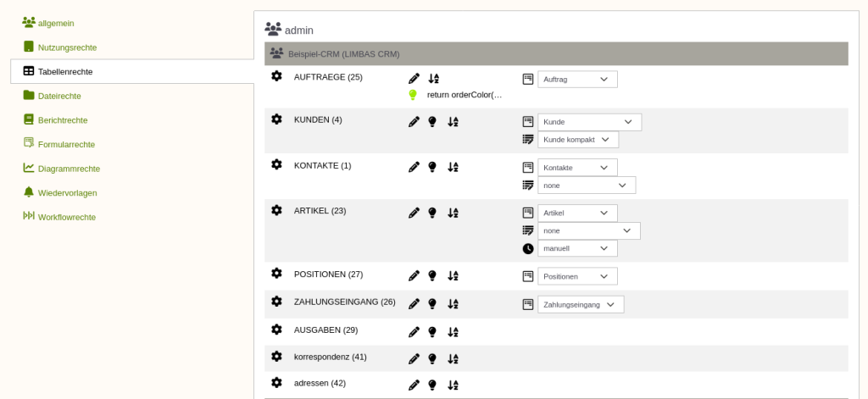Click lightbulb icon in AUSGABEN row

432,332
